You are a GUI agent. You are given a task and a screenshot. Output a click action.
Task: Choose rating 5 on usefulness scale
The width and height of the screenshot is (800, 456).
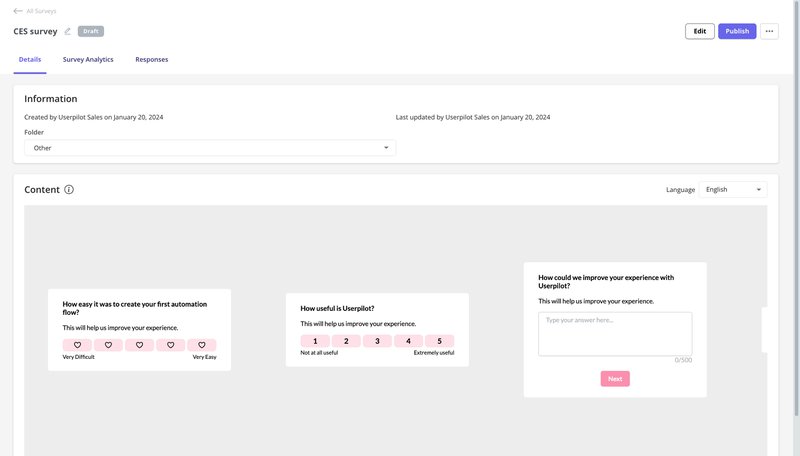coord(439,341)
